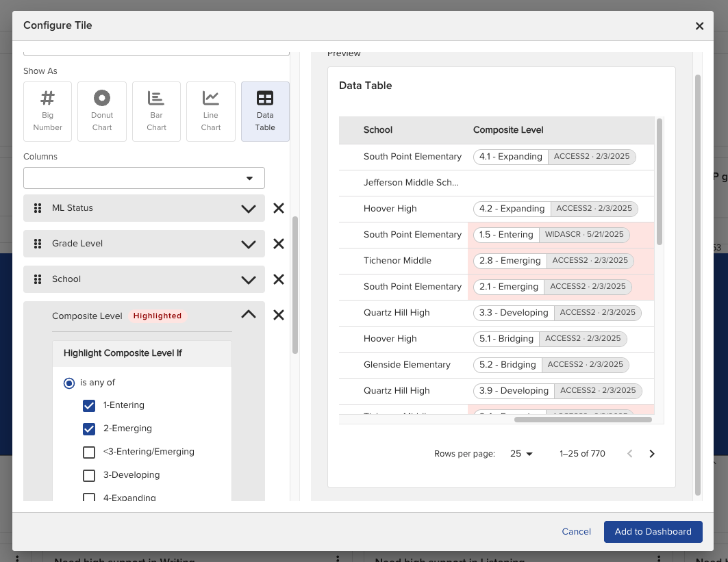Screen dimensions: 728x562
Task: Click the School column header
Action: (x=378, y=130)
